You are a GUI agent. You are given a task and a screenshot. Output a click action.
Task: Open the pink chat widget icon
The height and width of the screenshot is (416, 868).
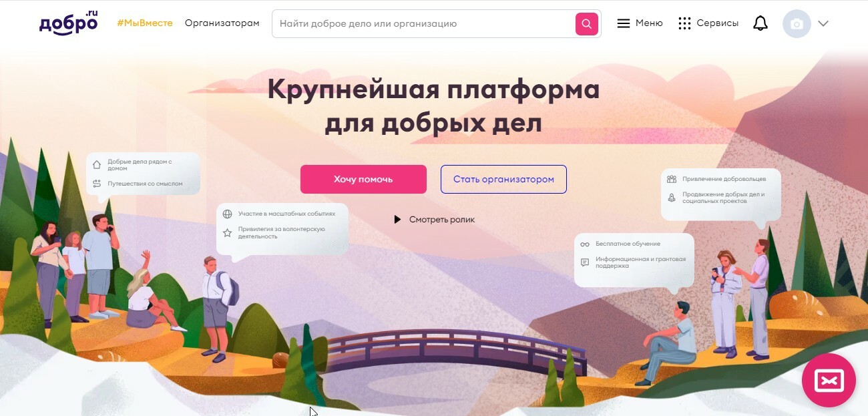coord(829,381)
